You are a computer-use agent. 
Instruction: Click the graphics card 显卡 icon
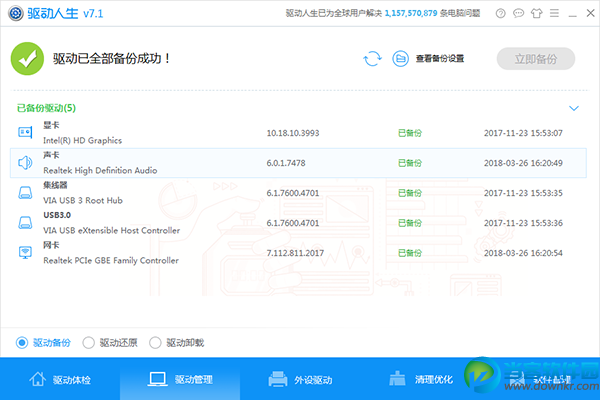pyautogui.click(x=25, y=132)
